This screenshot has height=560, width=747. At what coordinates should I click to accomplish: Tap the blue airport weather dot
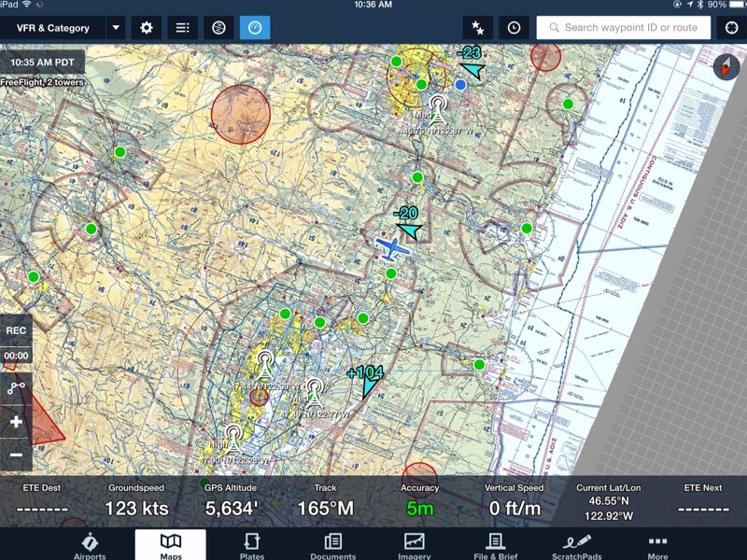[460, 85]
